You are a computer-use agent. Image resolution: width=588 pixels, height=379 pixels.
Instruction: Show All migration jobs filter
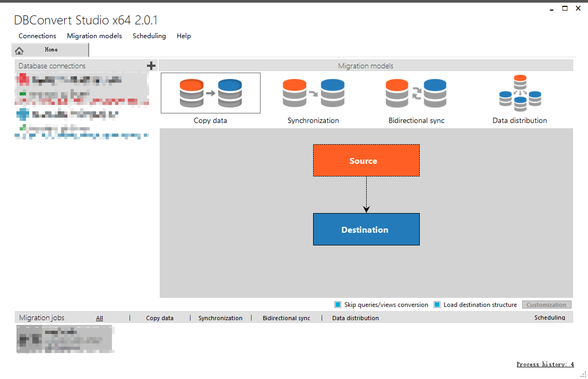(x=100, y=318)
